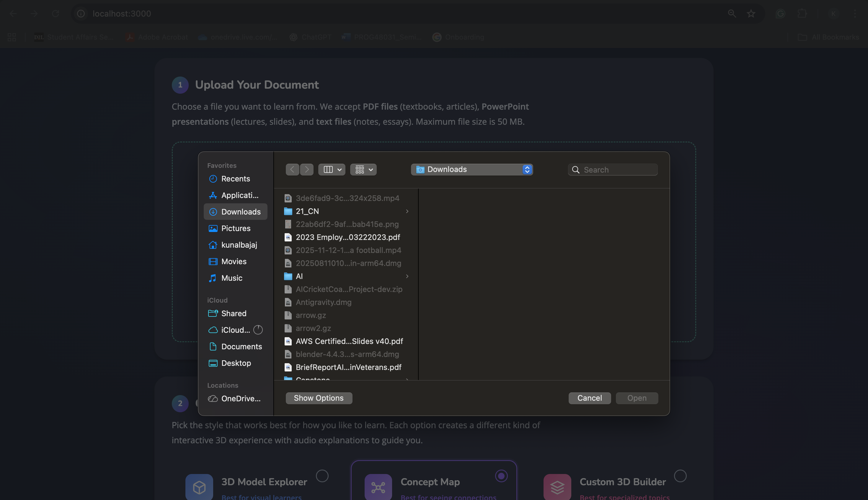Open the Downloads folder path popup
This screenshot has width=868, height=500.
pos(472,170)
